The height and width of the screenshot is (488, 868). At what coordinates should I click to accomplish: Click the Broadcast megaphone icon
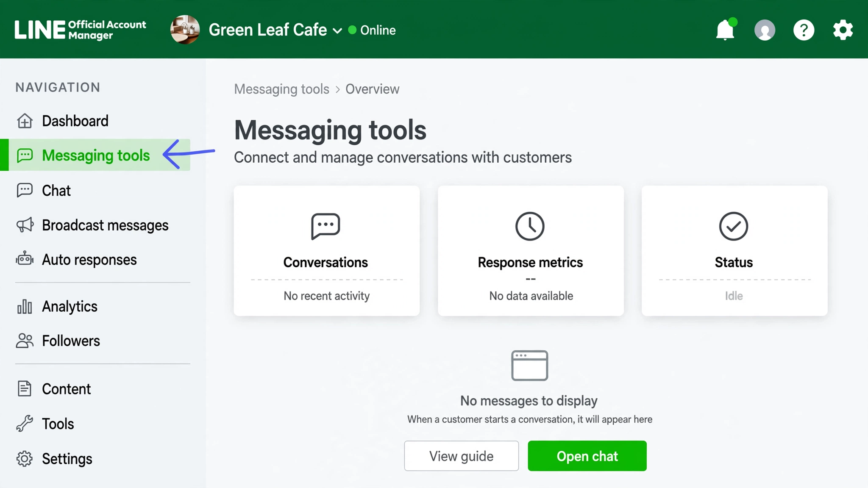(x=25, y=225)
